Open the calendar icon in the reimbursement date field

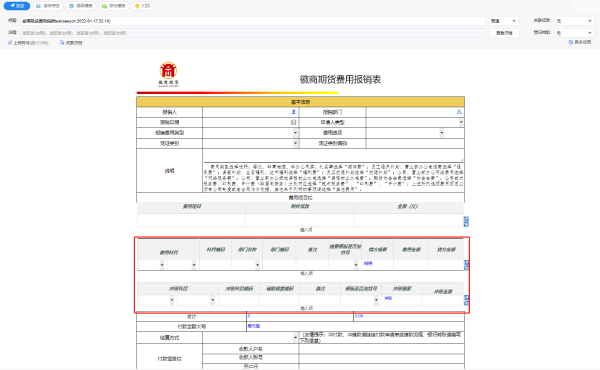pos(293,122)
